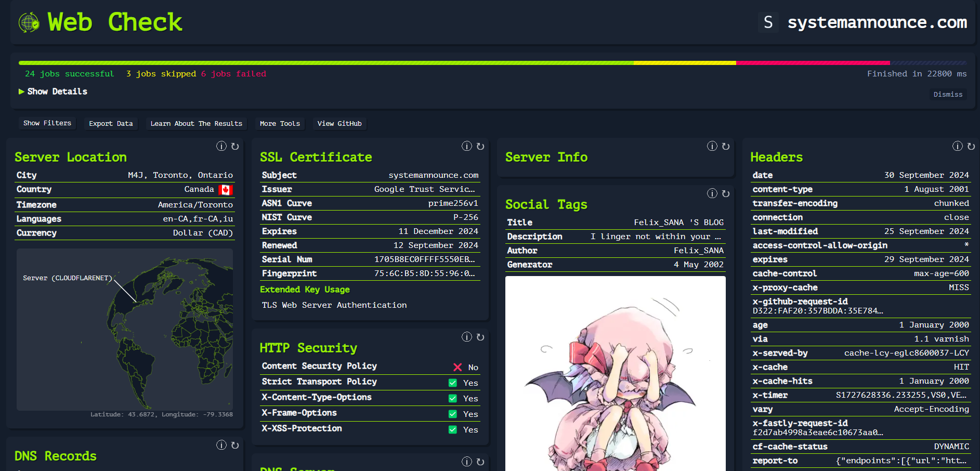The width and height of the screenshot is (980, 471).
Task: Click the 'Finished in 22800 ms' text
Action: click(x=917, y=74)
